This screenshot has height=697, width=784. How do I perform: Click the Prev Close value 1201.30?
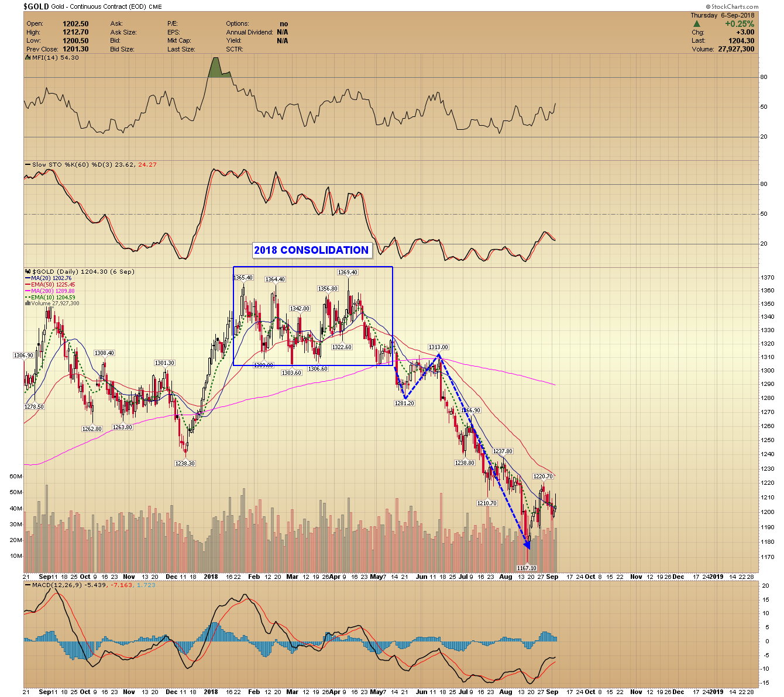(75, 49)
